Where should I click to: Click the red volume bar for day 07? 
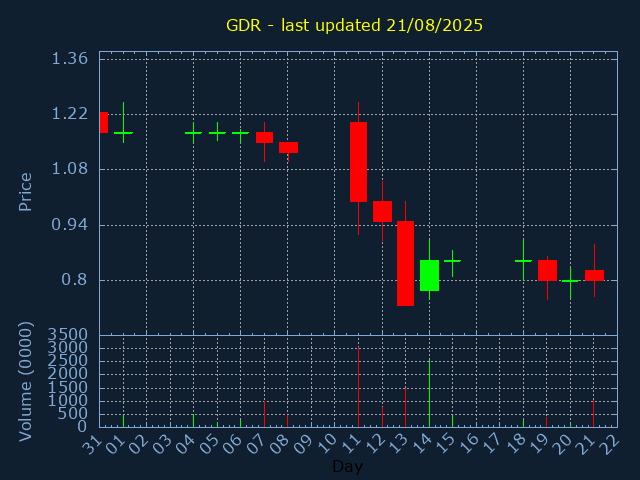pos(264,414)
